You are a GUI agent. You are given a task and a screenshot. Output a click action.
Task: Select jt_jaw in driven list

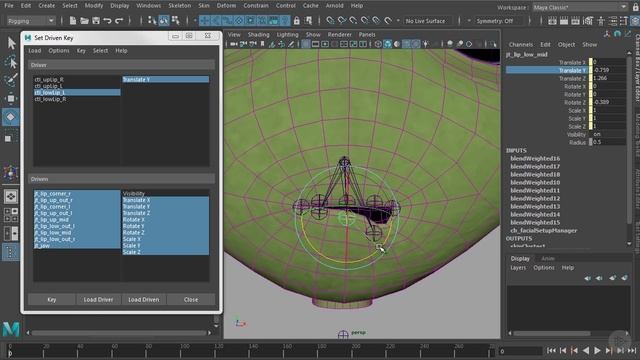tap(77, 246)
